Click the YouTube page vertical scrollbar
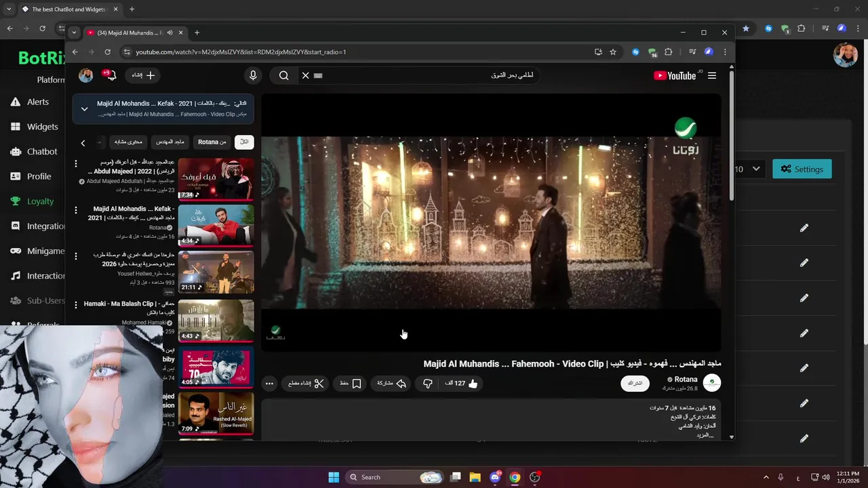868x488 pixels. pos(732,136)
